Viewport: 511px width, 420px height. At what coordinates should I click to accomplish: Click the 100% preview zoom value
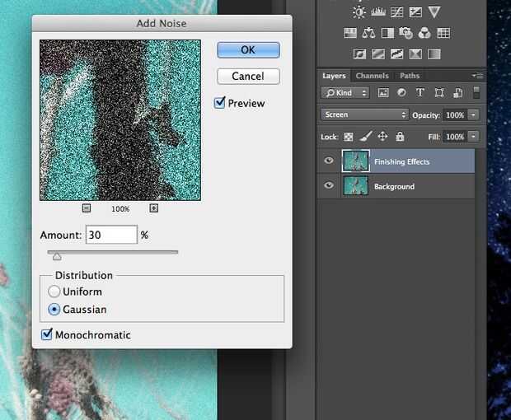[120, 208]
